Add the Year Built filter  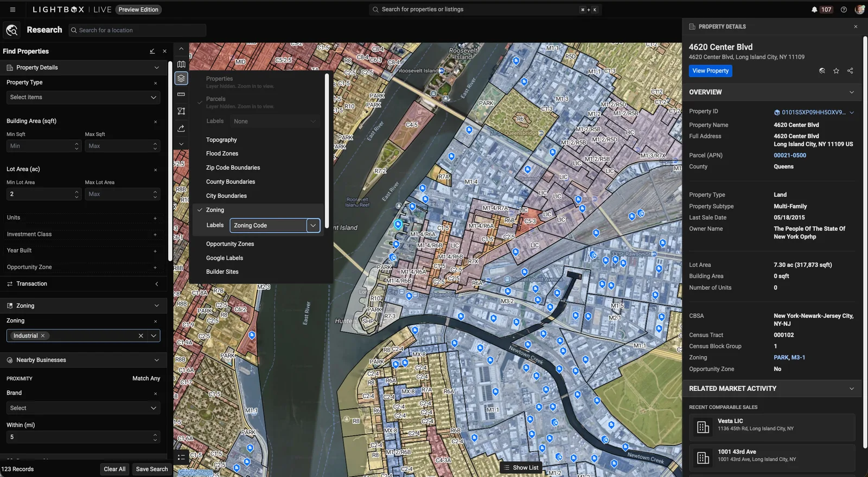pos(155,251)
